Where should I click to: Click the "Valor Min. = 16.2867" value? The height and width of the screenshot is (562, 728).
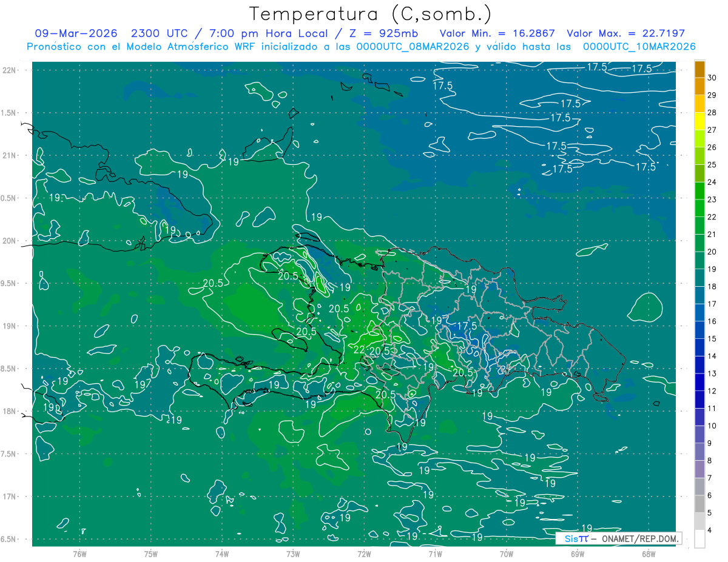pyautogui.click(x=497, y=33)
